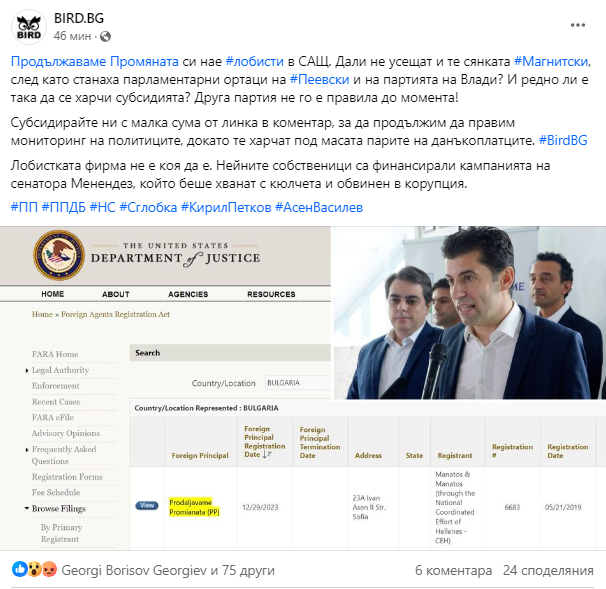Viewport: 606px width, 589px height.
Task: View the 24 споделяния shares list
Action: 548,570
